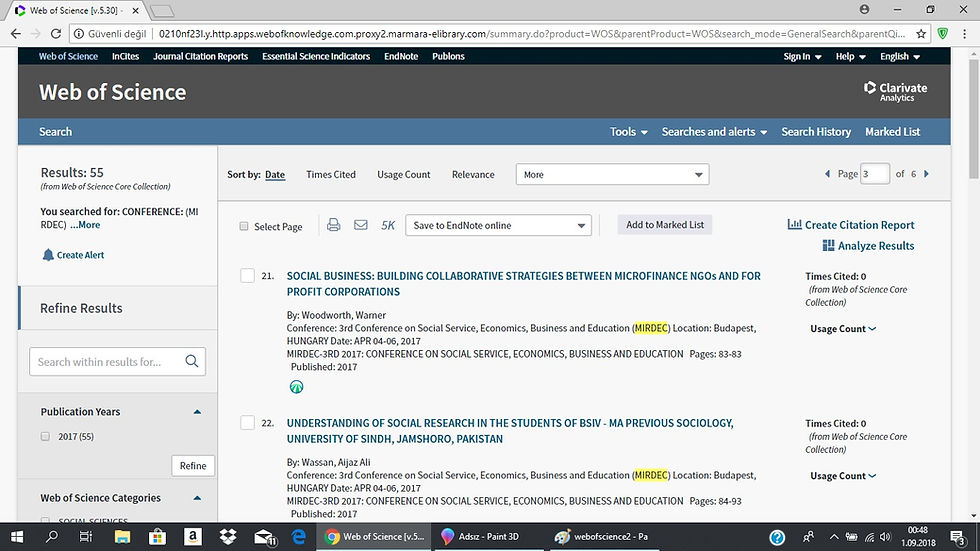Open the Tools dropdown menu
Image resolution: width=980 pixels, height=551 pixels.
click(629, 132)
